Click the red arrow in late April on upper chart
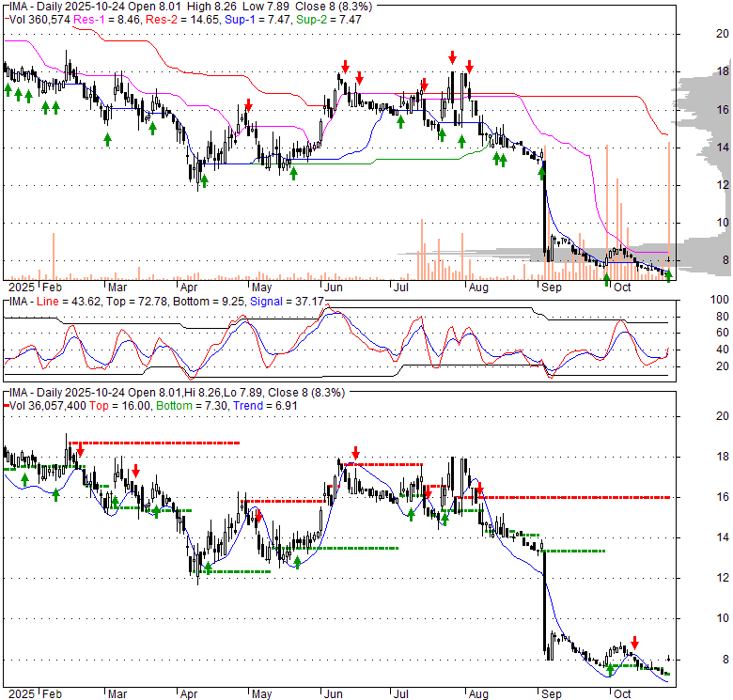This screenshot has height=700, width=733. 248,104
